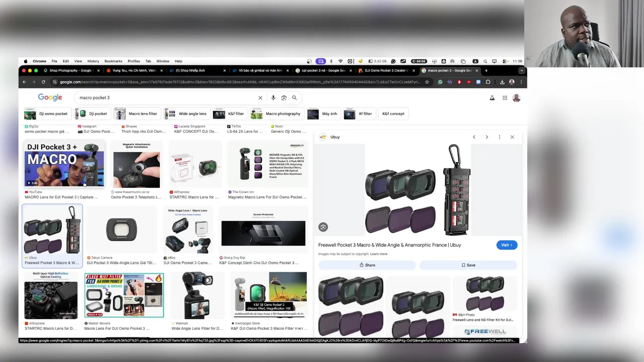
Task: Bookmark this page with the star icon
Action: click(x=427, y=82)
